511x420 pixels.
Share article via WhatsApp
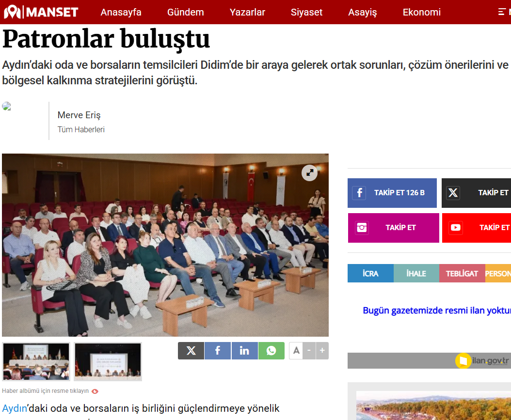coord(271,351)
